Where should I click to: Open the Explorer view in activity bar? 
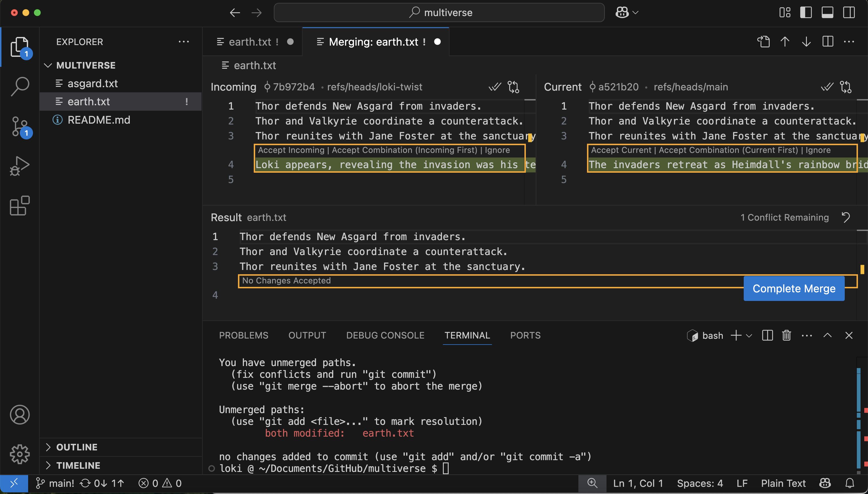pyautogui.click(x=20, y=47)
